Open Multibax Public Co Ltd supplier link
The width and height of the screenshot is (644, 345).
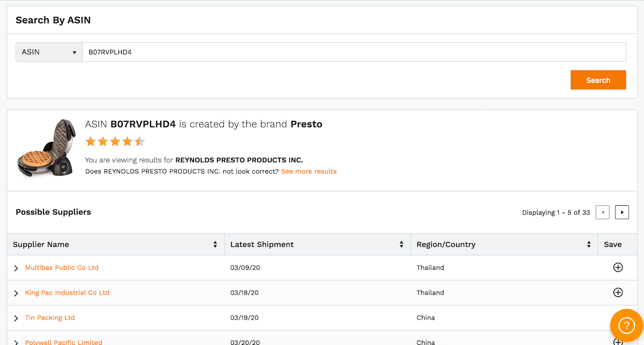[x=62, y=267]
